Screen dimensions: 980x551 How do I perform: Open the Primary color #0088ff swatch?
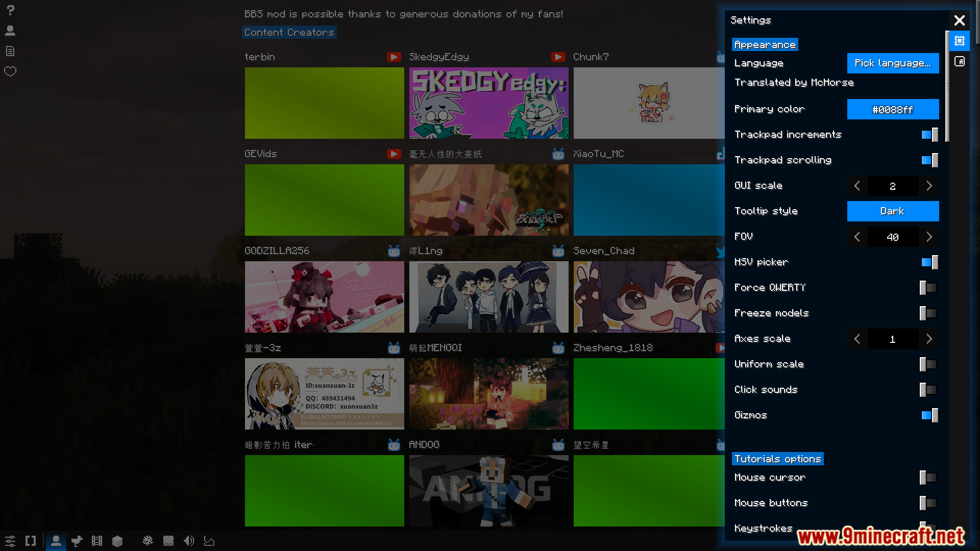coord(893,109)
